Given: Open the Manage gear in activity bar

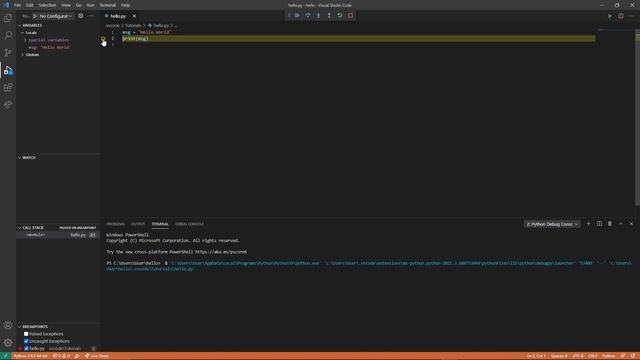Looking at the screenshot, I should coord(8,342).
